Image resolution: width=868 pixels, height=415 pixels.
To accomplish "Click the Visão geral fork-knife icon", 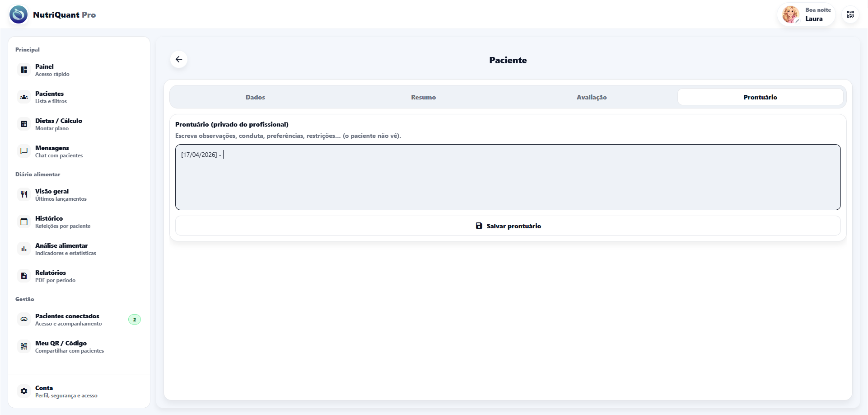I will click(24, 194).
